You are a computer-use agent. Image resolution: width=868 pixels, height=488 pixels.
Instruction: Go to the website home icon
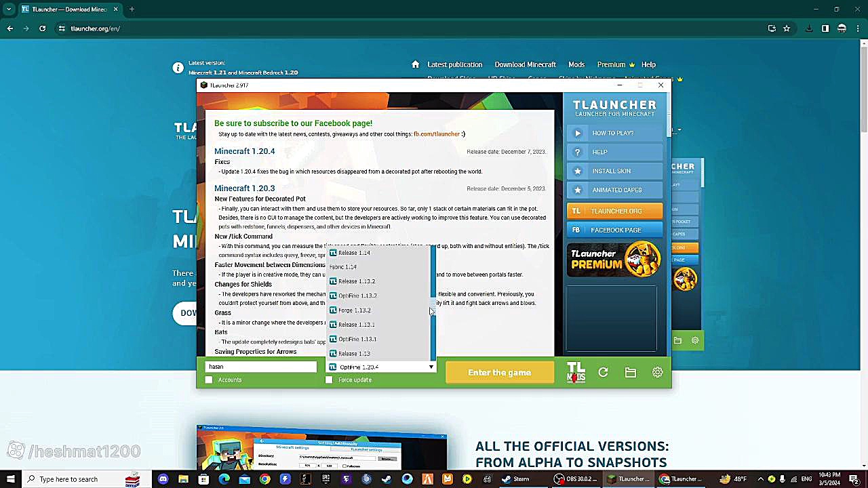[415, 64]
